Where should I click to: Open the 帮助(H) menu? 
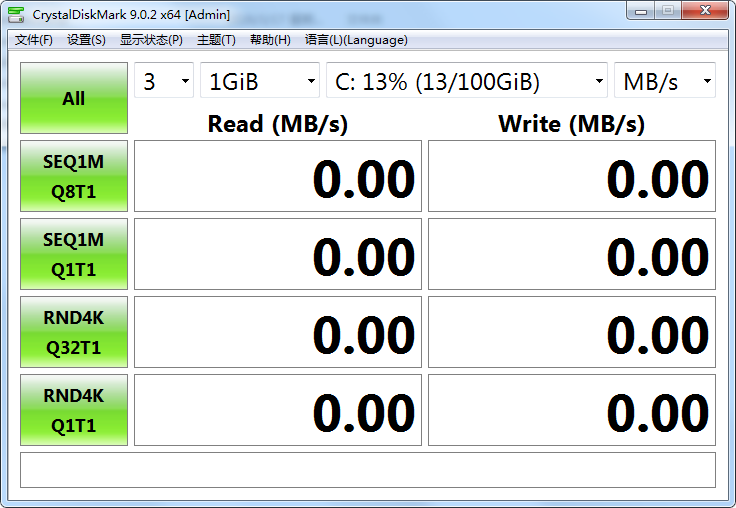[270, 40]
